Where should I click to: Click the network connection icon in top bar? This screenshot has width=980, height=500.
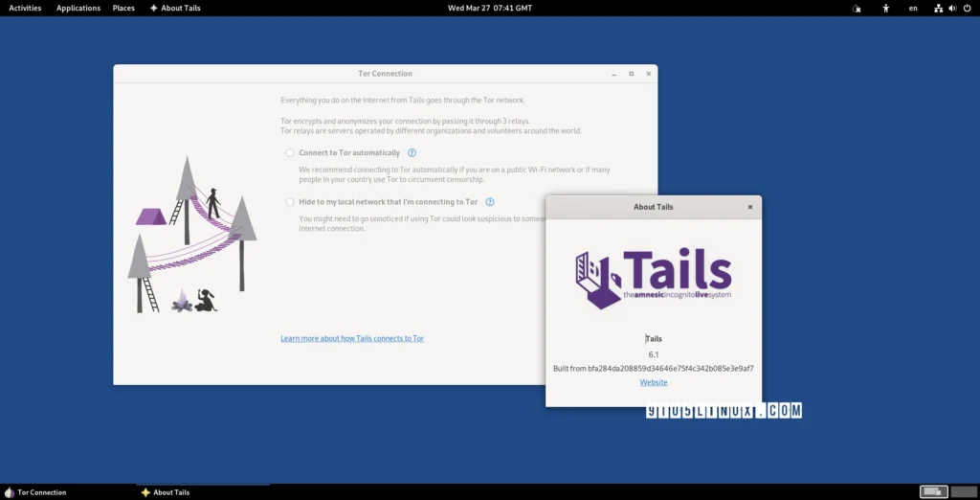[x=938, y=8]
